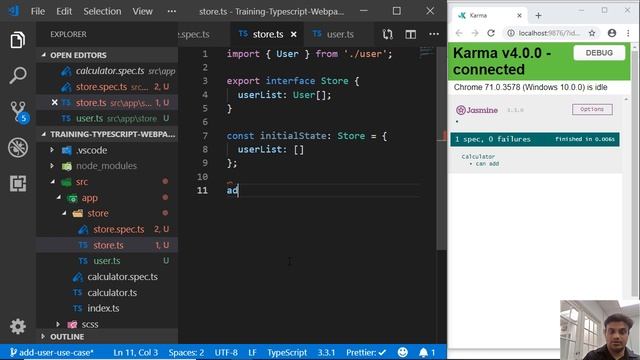The height and width of the screenshot is (360, 640).
Task: Click the Prettier status indicator
Action: (366, 352)
